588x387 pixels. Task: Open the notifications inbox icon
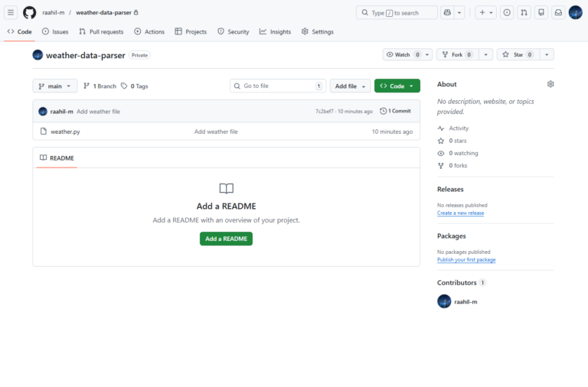point(558,12)
